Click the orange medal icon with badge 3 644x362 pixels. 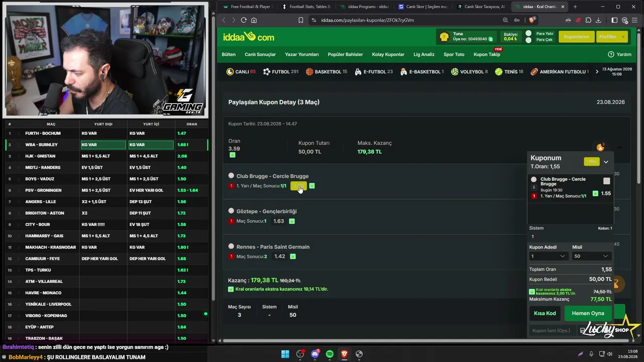(x=600, y=147)
